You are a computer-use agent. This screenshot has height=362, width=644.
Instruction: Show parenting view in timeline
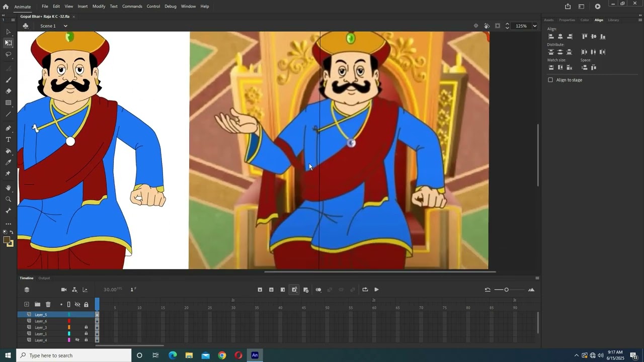[74, 290]
